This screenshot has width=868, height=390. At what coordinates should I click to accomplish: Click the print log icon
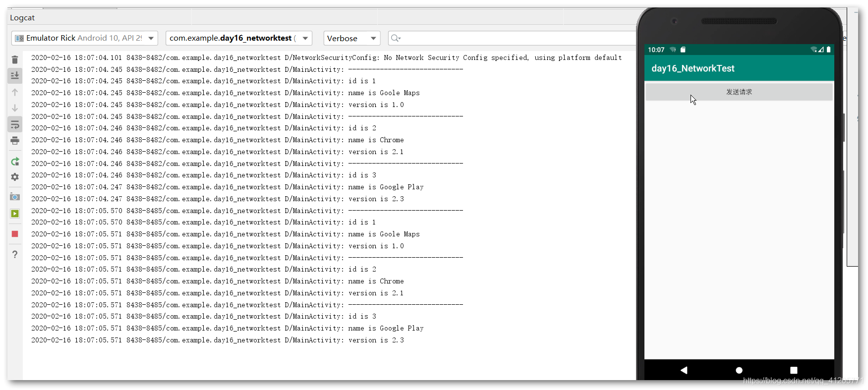(x=15, y=141)
